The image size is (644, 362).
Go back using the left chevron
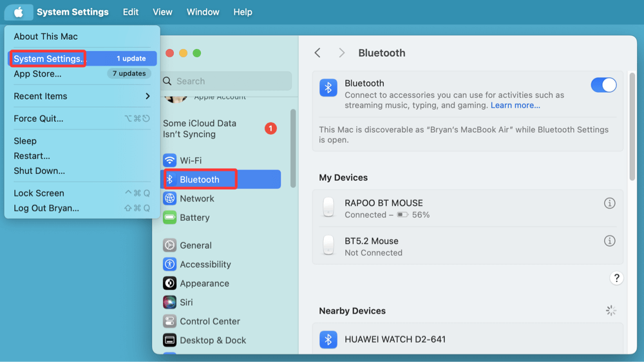coord(317,53)
